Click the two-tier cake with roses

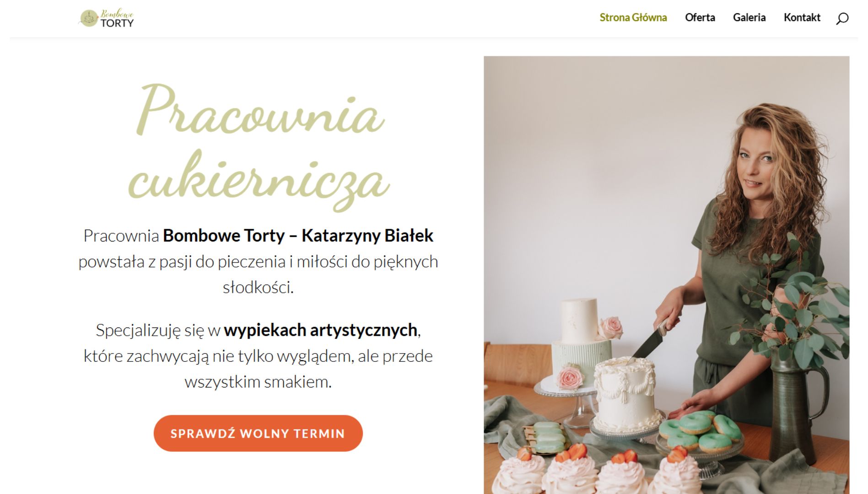coord(582,345)
